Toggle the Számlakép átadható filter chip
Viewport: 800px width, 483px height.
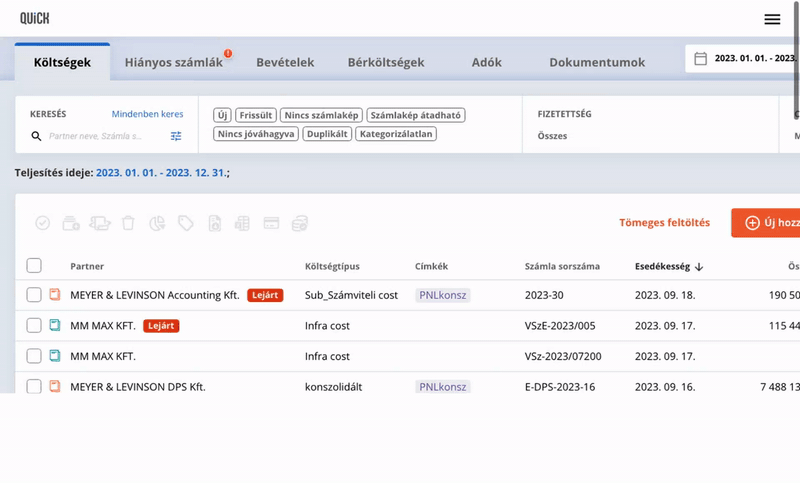(416, 115)
